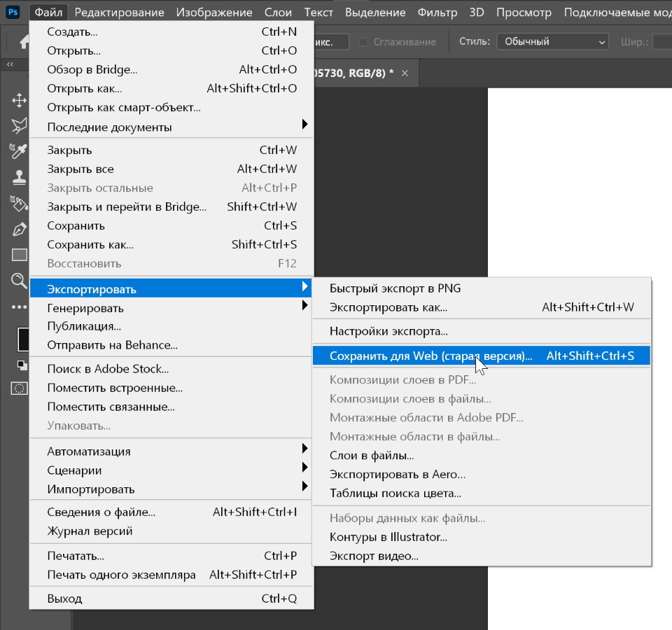Expand the Последние документы submenu arrow
Viewport: 672px width, 630px height.
click(304, 125)
